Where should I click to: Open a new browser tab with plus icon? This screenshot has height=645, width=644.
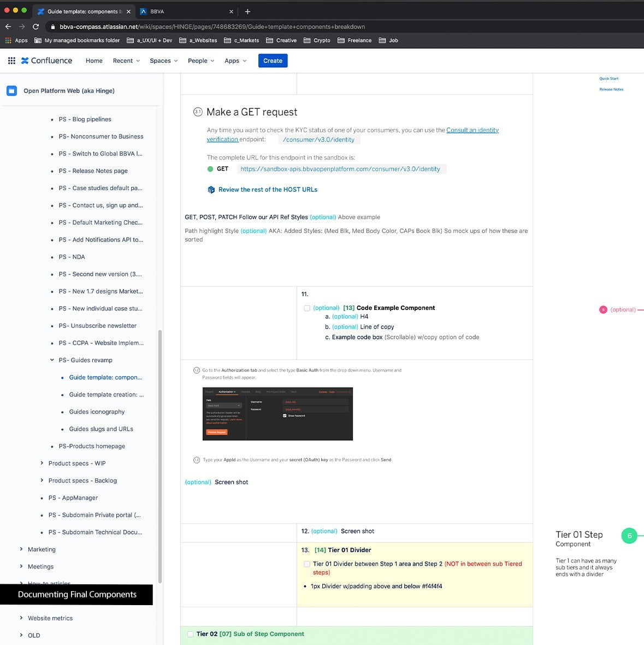pos(247,11)
